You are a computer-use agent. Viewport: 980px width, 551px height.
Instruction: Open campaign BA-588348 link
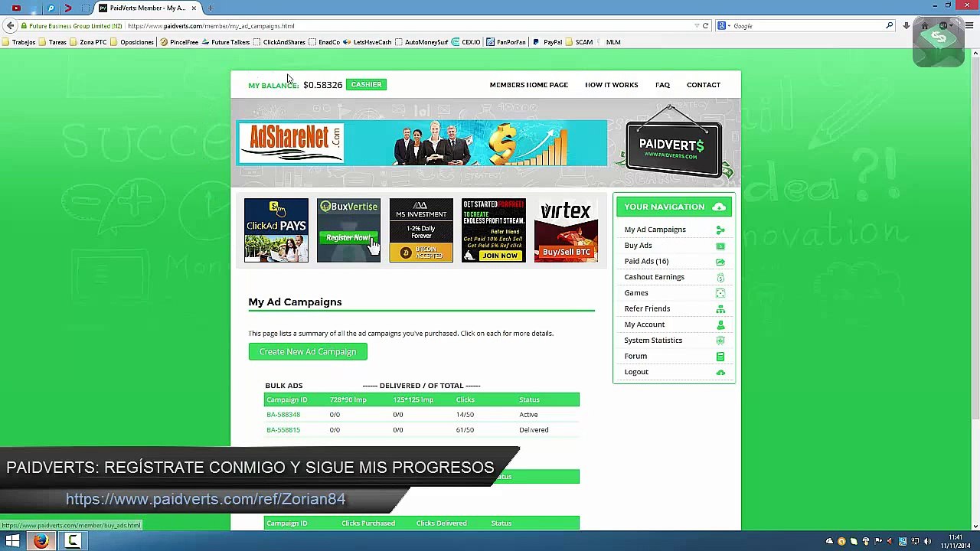click(x=283, y=415)
